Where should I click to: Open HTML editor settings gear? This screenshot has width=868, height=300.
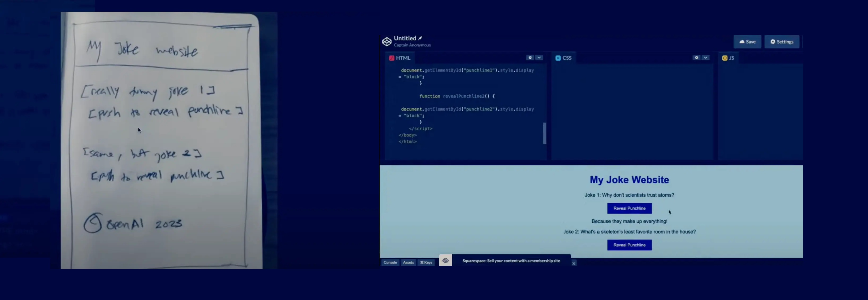pyautogui.click(x=530, y=58)
